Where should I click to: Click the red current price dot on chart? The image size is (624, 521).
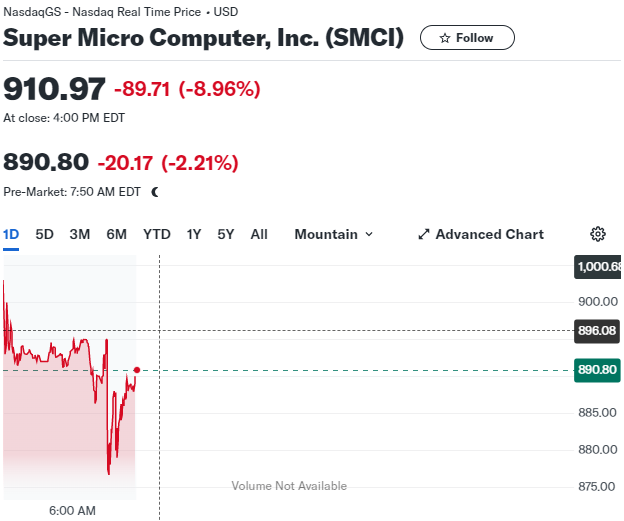[x=137, y=370]
